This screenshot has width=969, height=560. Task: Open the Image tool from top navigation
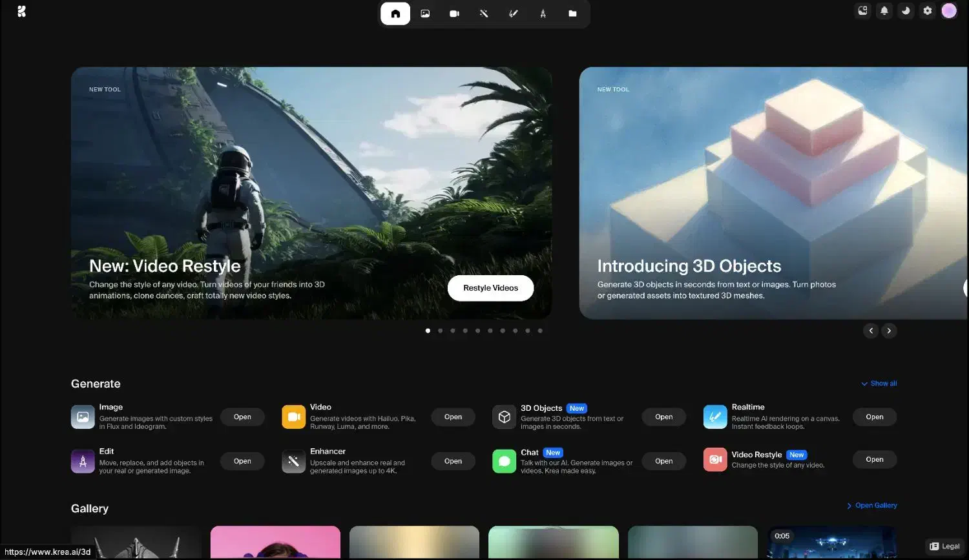[x=425, y=14]
